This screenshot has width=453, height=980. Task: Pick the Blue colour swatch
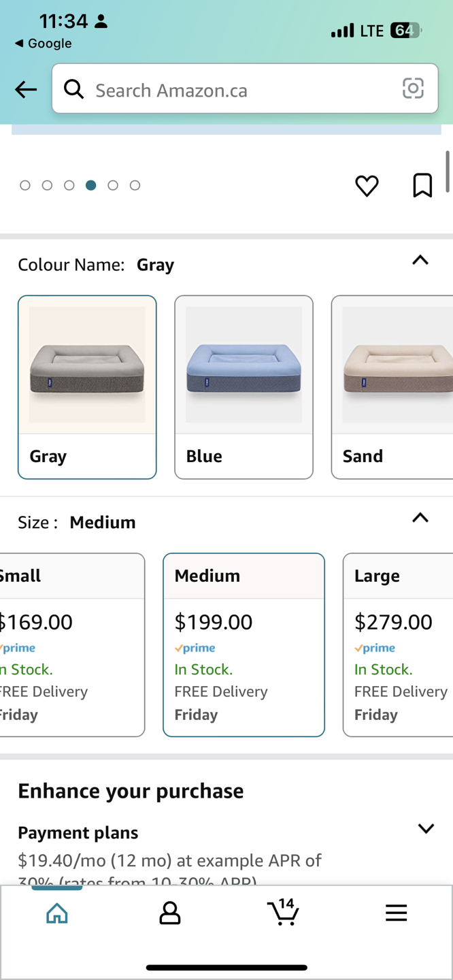point(244,387)
